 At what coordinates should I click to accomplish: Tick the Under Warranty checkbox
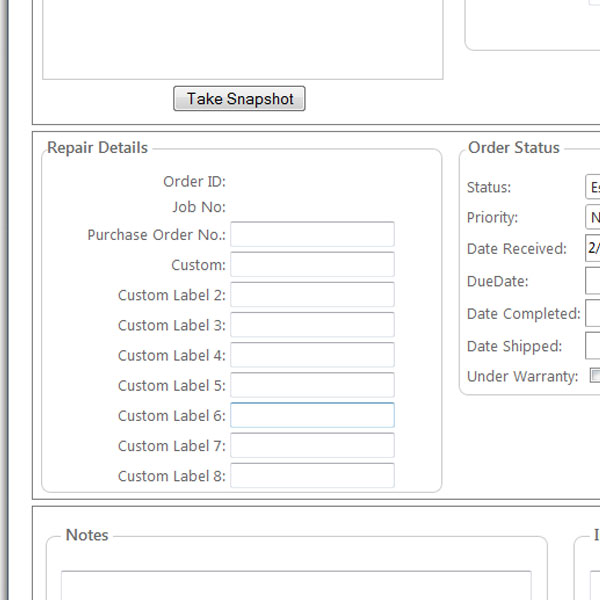pos(595,376)
